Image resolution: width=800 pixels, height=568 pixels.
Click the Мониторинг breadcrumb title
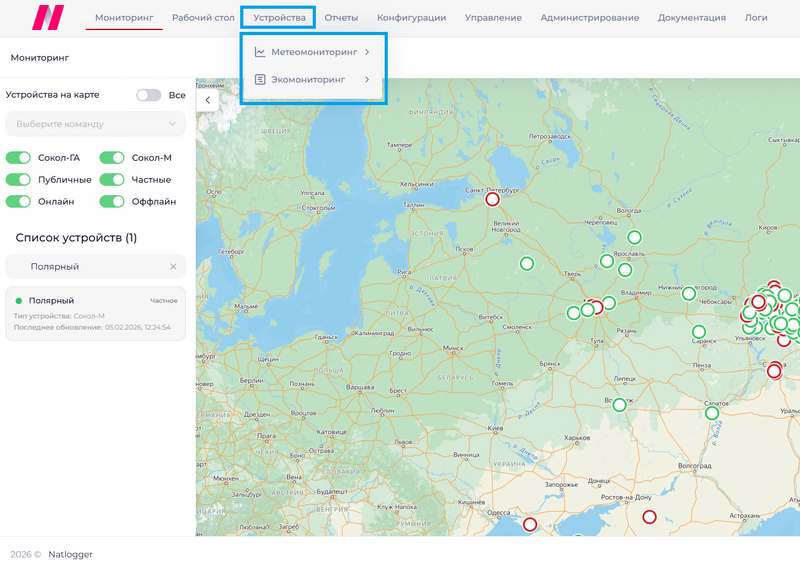40,58
